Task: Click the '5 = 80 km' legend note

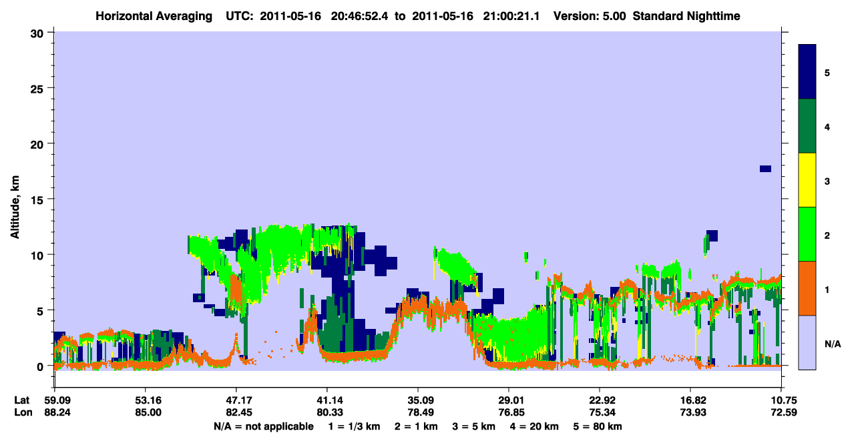Action: point(598,426)
